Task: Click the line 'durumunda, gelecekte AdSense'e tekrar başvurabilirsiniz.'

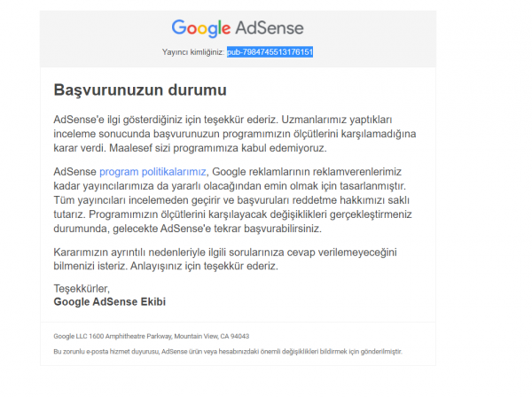Action: pyautogui.click(x=187, y=229)
